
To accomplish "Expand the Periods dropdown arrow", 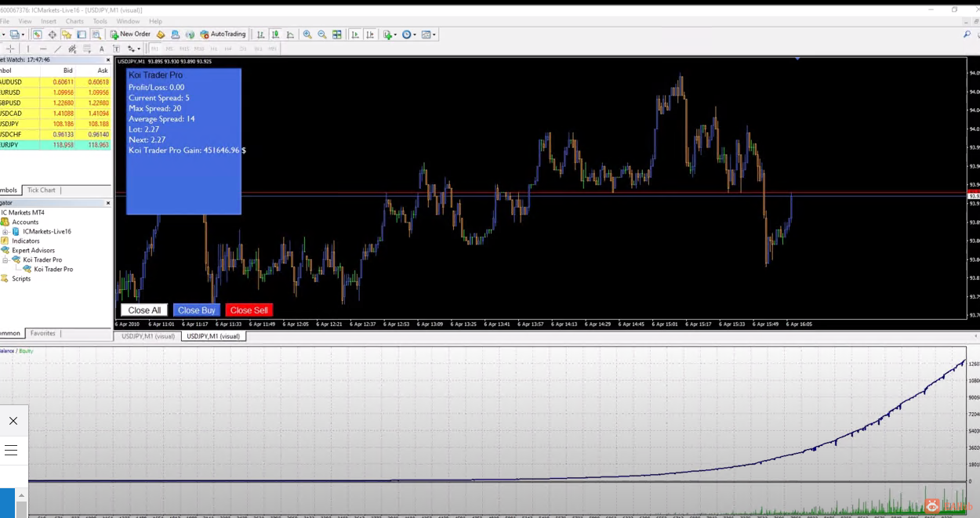I will [416, 35].
